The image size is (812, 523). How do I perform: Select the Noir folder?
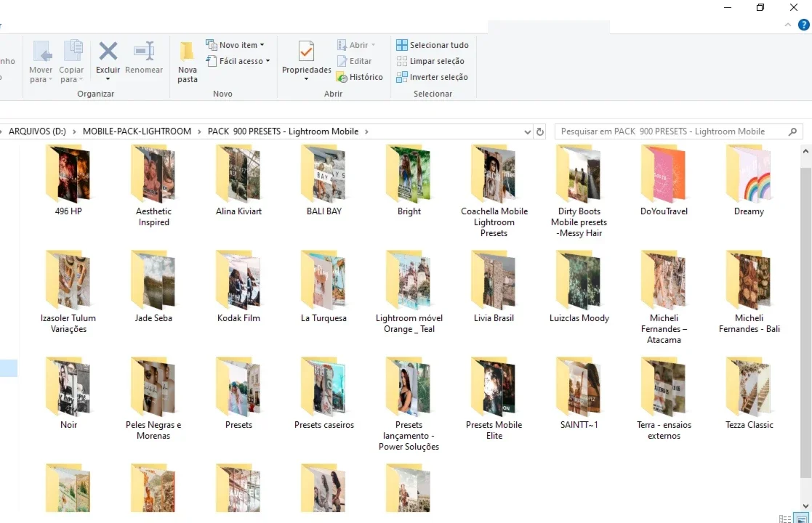click(68, 394)
